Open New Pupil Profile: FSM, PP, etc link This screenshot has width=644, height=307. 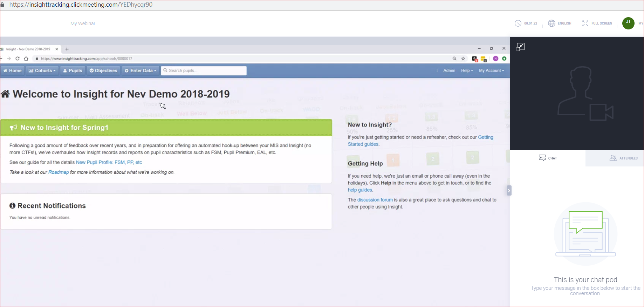pos(109,162)
